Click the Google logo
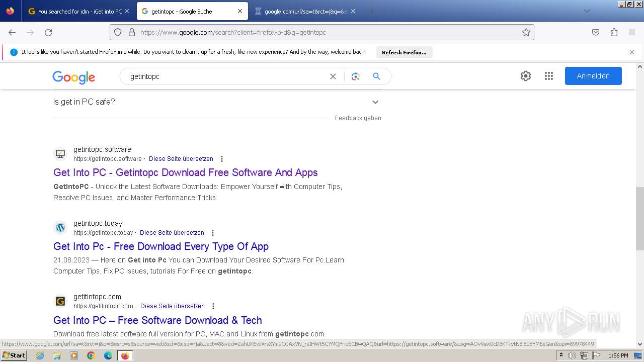This screenshot has width=644, height=362. 73,77
